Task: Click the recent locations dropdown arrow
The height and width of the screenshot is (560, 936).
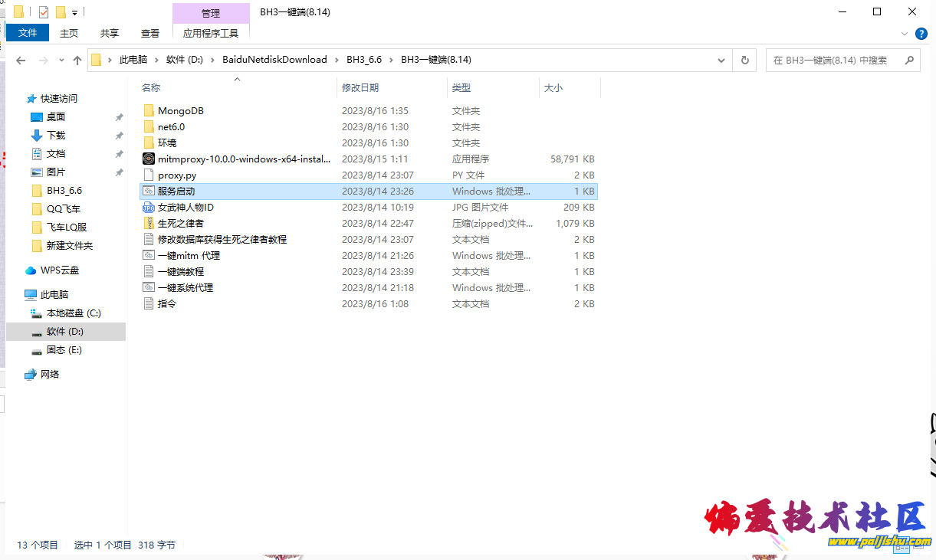Action: tap(61, 60)
